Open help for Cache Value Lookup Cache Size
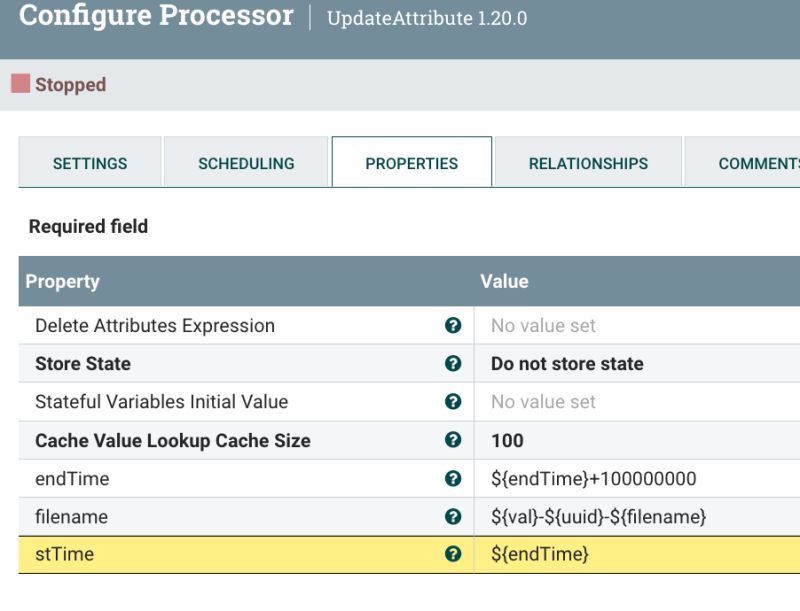The height and width of the screenshot is (611, 800). tap(452, 440)
